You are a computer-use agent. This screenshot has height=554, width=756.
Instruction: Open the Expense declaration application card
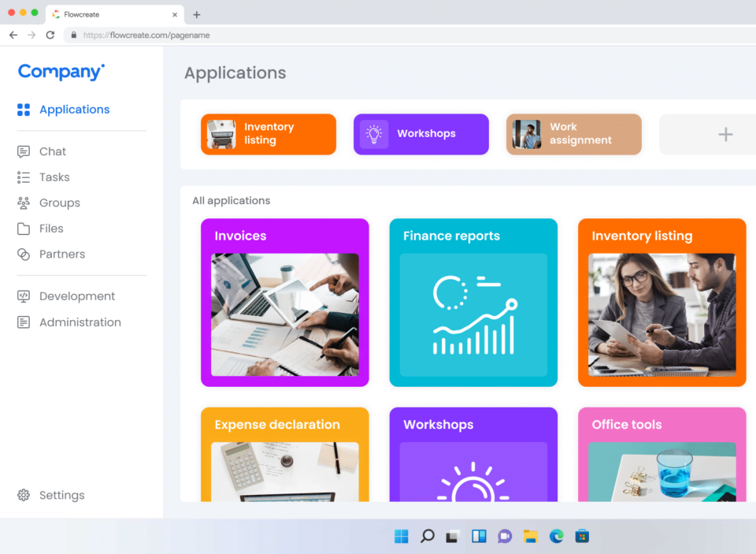[x=284, y=454]
